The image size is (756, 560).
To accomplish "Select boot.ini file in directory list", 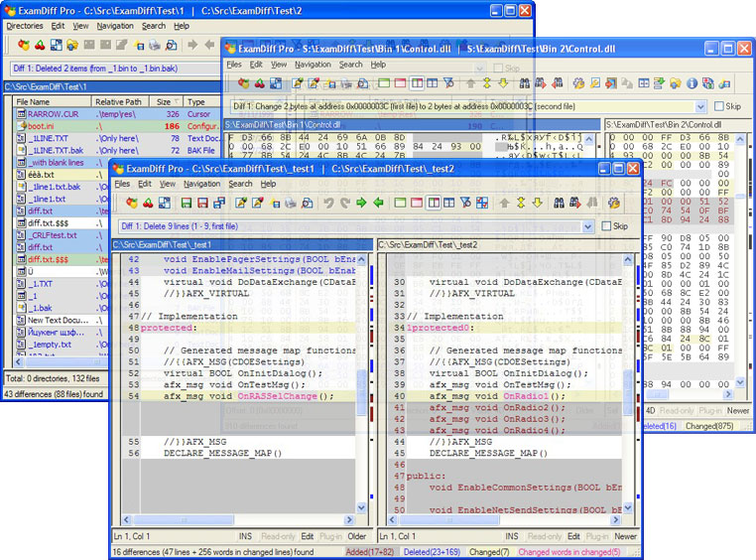I will click(x=118, y=126).
